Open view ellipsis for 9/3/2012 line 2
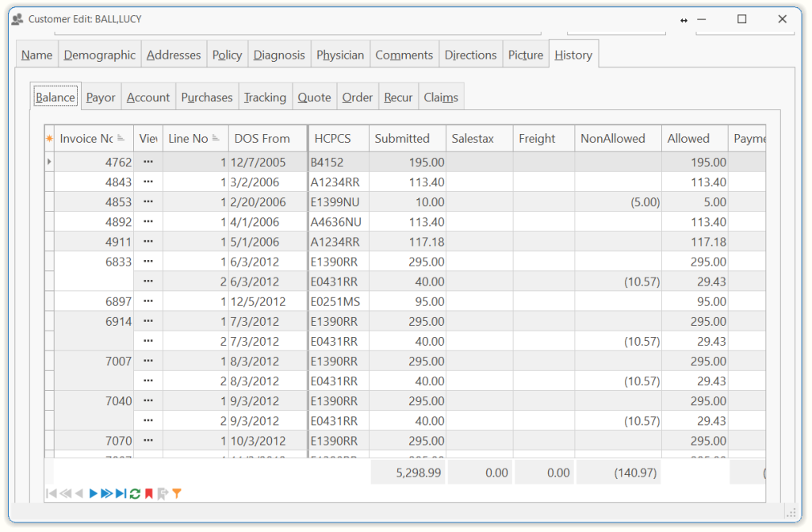Screen dimensions: 812x532 pos(148,421)
